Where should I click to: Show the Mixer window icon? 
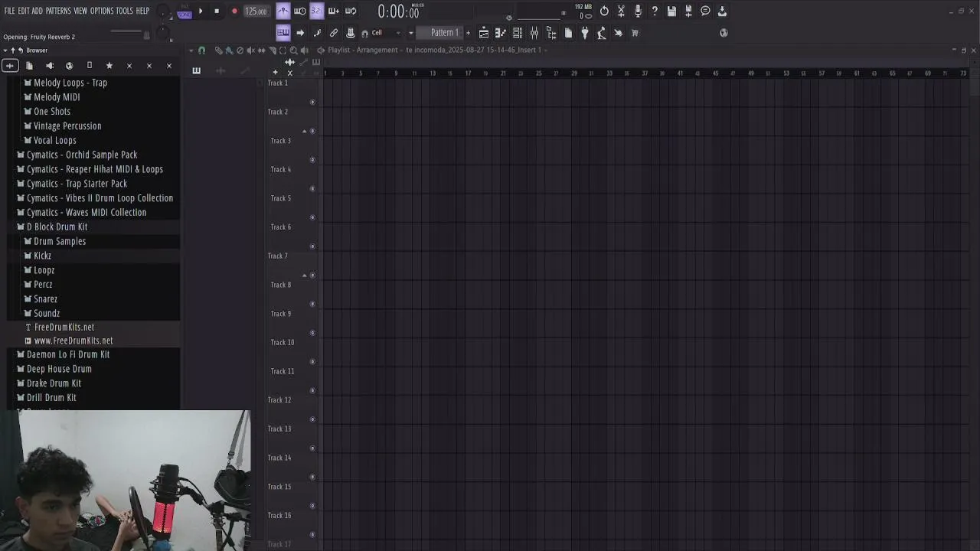[x=534, y=33]
